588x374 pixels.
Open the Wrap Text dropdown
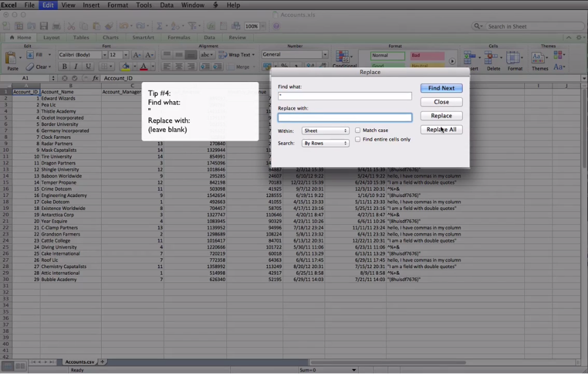point(253,54)
